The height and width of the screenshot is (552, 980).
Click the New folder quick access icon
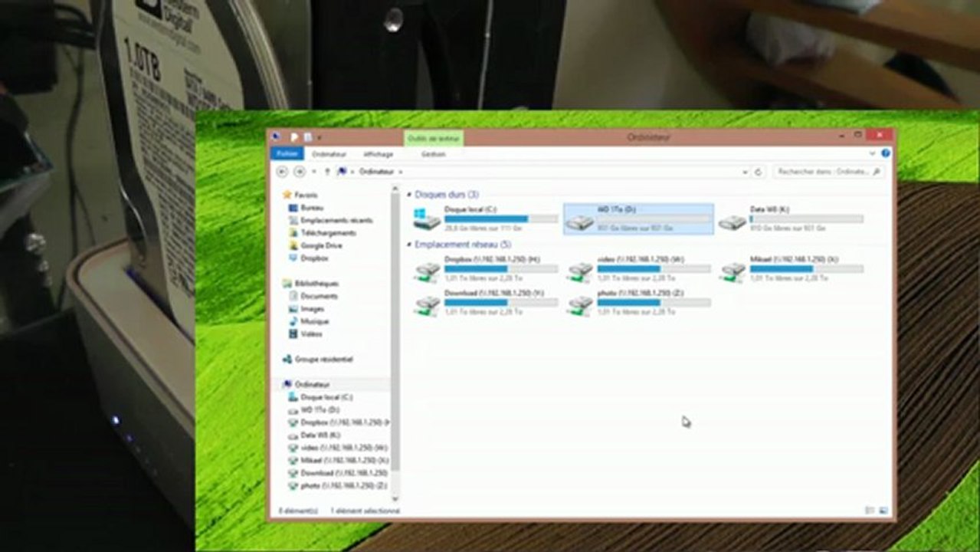[x=307, y=137]
